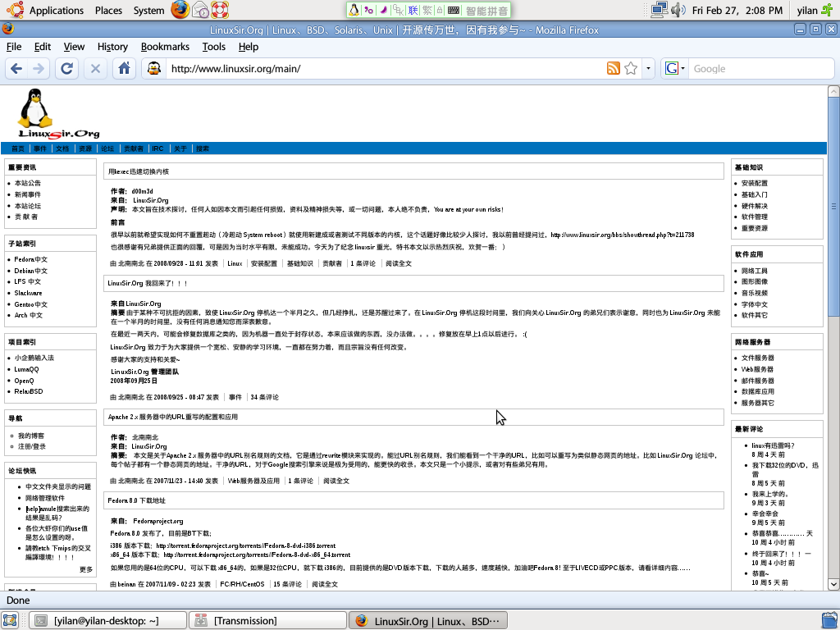This screenshot has width=840, height=630.
Task: Click the vertical scrollbar thumb
Action: 833,206
